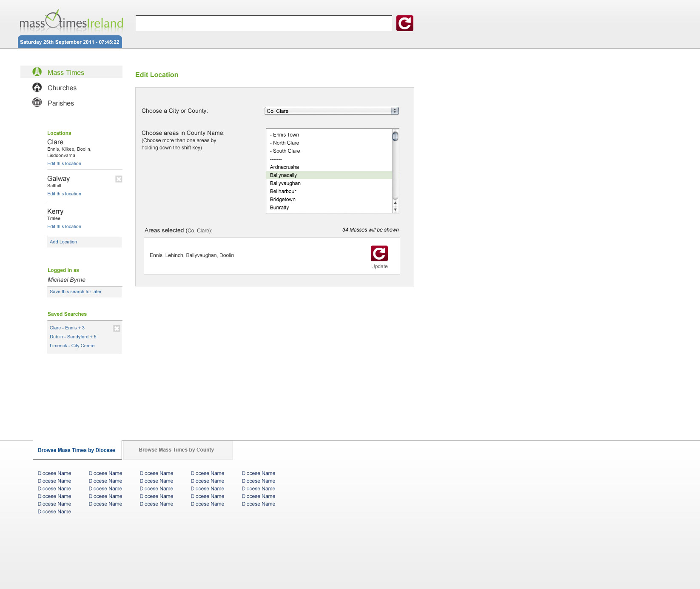700x589 pixels.
Task: Click the Parishes building icon
Action: tap(37, 103)
